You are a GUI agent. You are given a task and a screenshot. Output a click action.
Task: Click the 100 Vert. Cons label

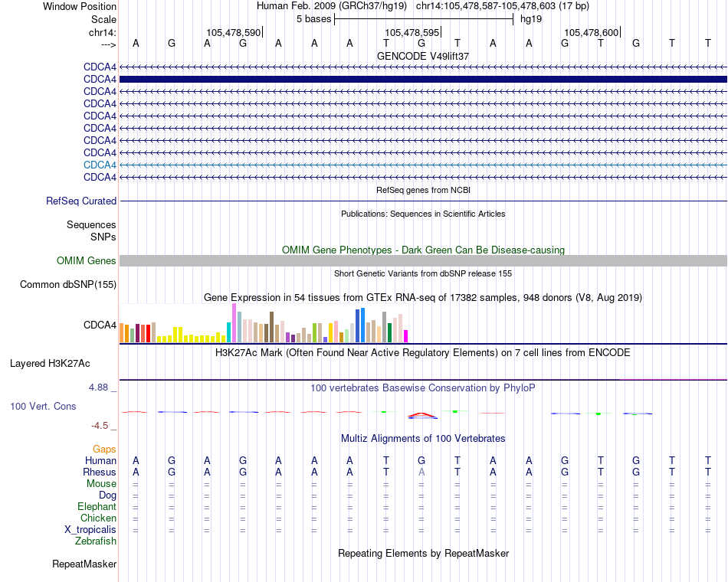pos(43,406)
